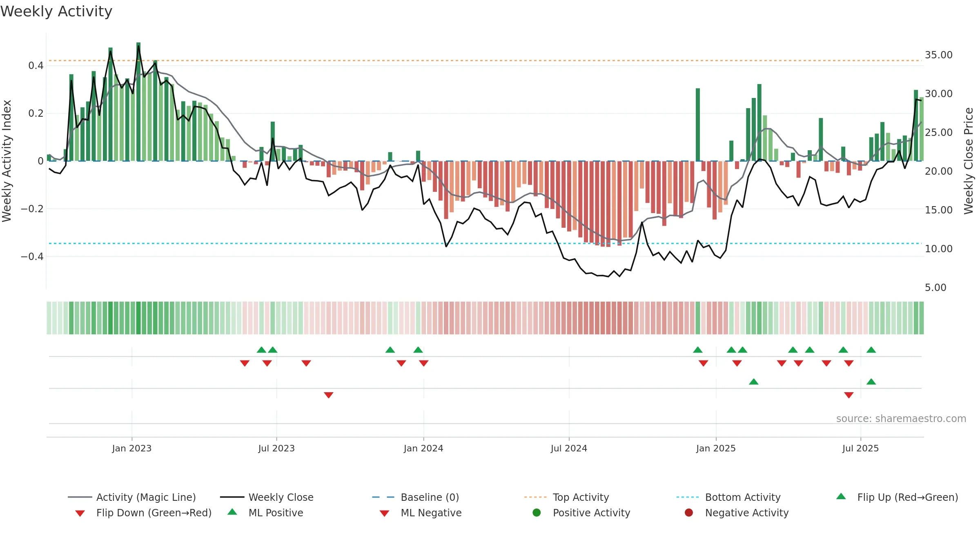This screenshot has height=551, width=980.
Task: Click the blue dashed Baseline legend line
Action: click(383, 497)
